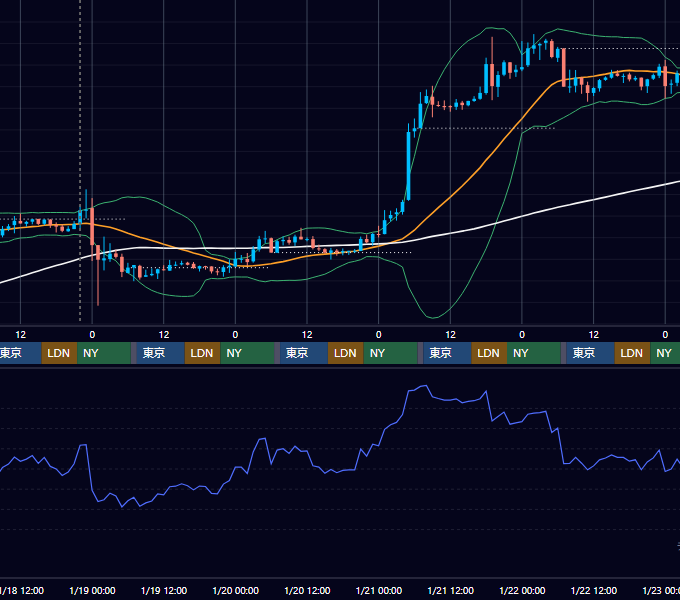Click the 1/21 00:00 date label
This screenshot has height=600, width=680.
coord(379,590)
